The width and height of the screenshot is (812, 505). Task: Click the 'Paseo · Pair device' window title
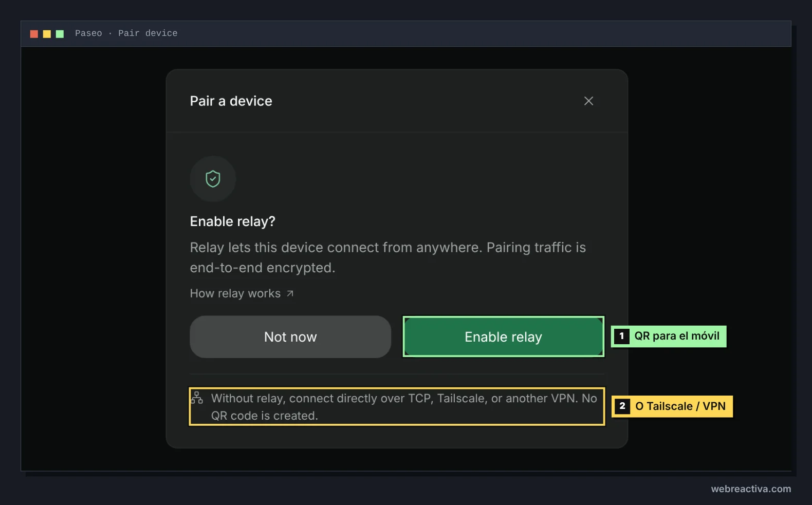(126, 33)
